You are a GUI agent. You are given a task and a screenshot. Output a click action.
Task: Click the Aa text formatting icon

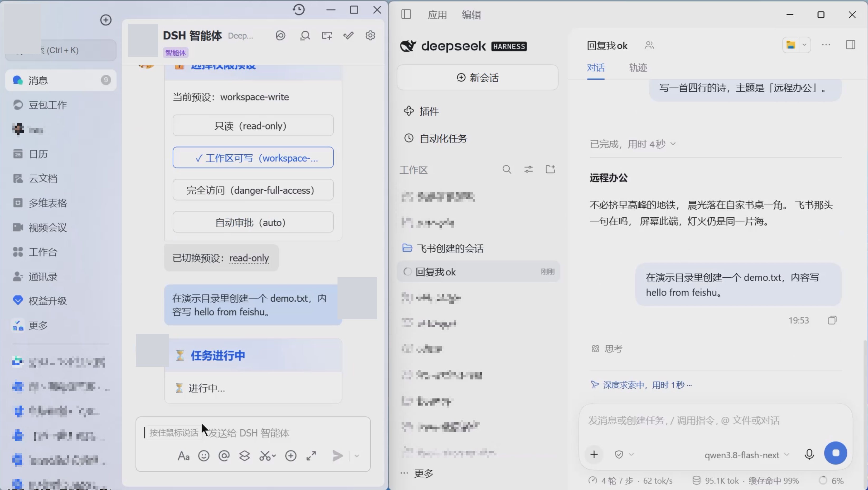183,456
